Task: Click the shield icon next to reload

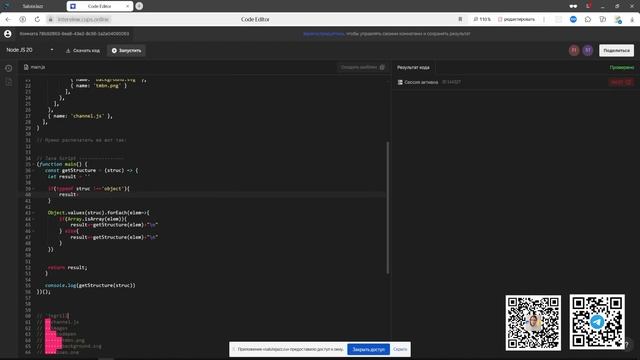Action: click(x=23, y=19)
